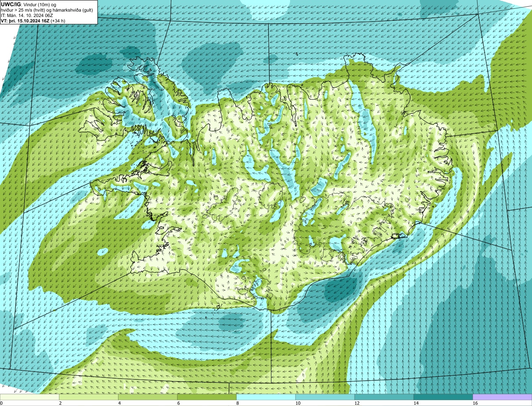Viewport: 532px width, 406px height.
Task: Click the 12–14 teal legend swatch
Action: 384,397
